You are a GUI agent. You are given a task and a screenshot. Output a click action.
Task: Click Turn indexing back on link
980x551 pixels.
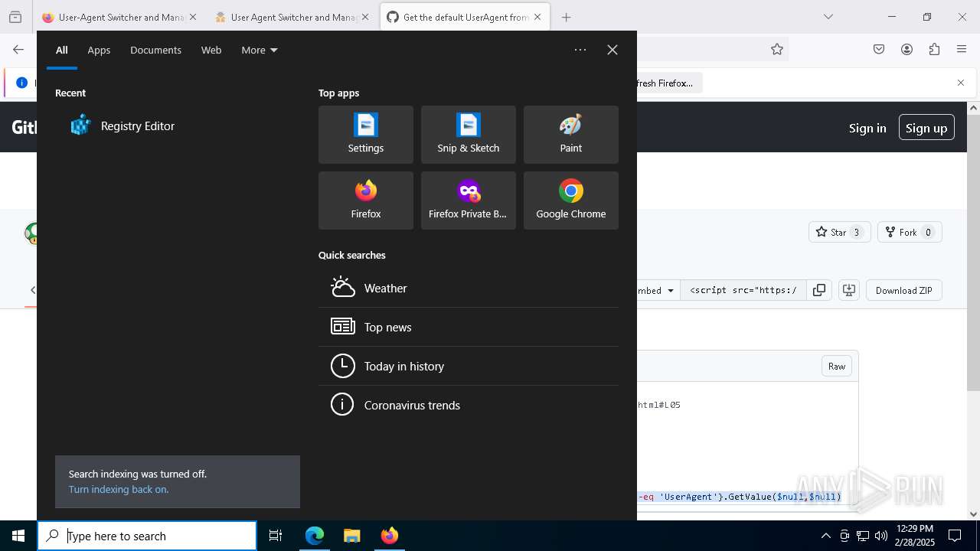pos(119,490)
